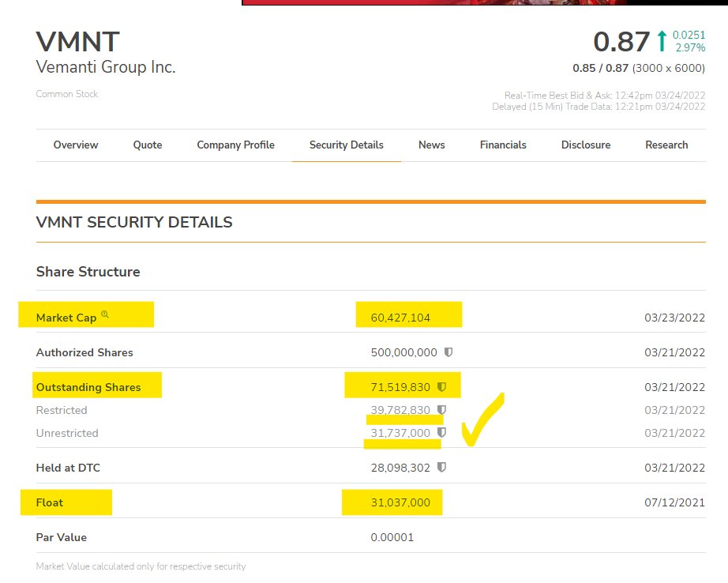This screenshot has width=728, height=583.
Task: Click the 31,037,000 float value
Action: coord(400,502)
